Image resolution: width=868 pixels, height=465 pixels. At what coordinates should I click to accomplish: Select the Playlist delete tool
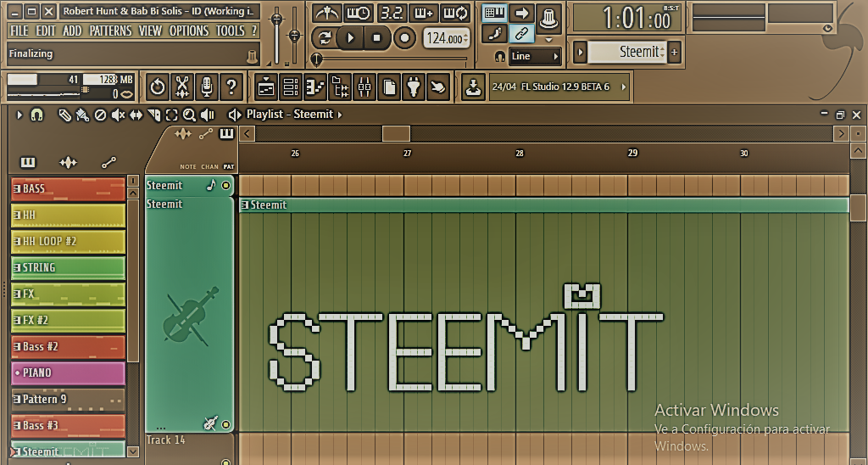pos(100,115)
